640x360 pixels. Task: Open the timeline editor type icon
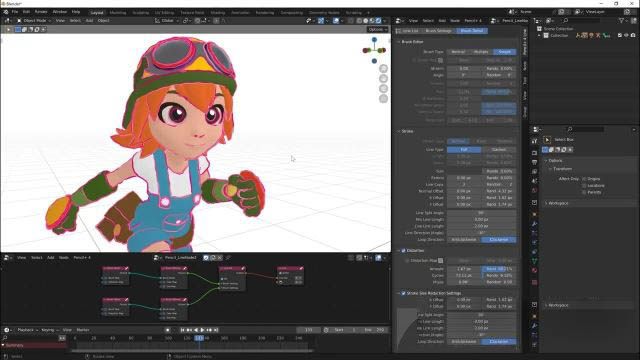point(7,330)
